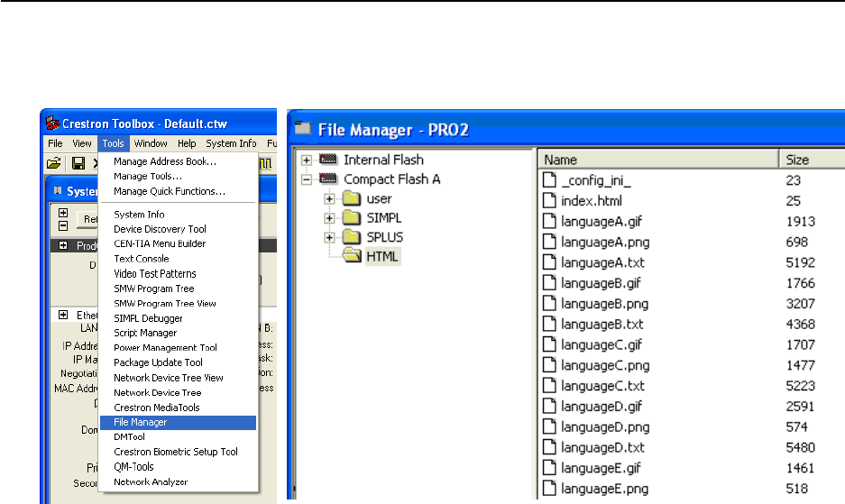Choose Device Discovery Tool
Image resolution: width=845 pixels, height=504 pixels.
(x=160, y=229)
